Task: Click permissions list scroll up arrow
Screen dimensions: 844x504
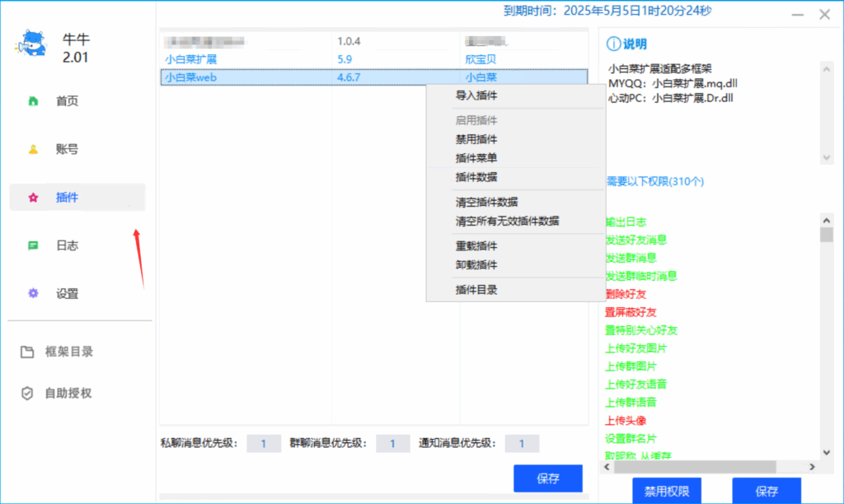Action: pos(826,221)
